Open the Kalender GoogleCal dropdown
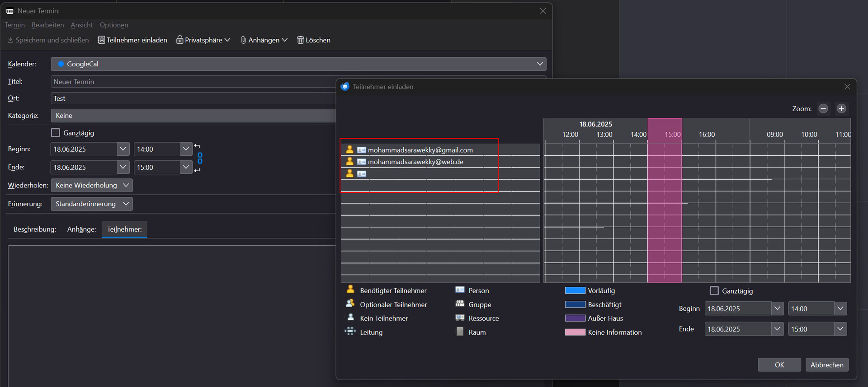Screen dimensions: 868x387 pyautogui.click(x=298, y=64)
